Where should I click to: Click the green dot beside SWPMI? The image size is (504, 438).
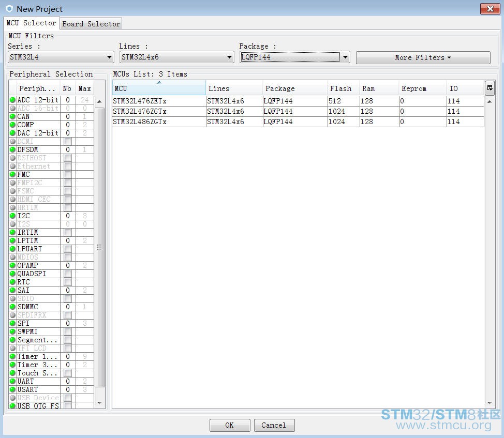[x=12, y=331]
